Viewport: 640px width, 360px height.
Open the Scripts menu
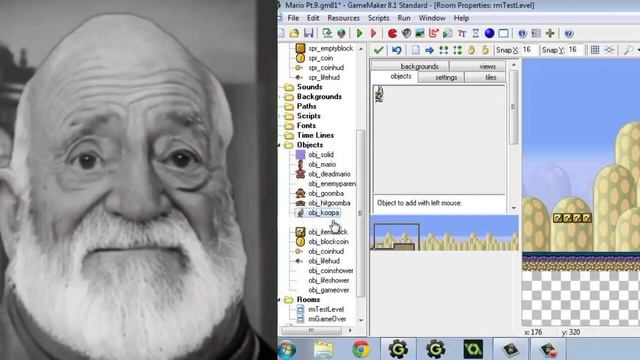378,18
